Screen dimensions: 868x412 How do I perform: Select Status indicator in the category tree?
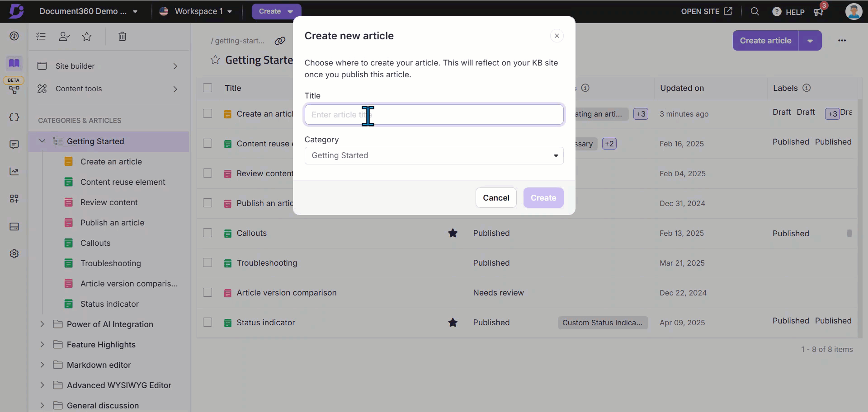point(109,304)
